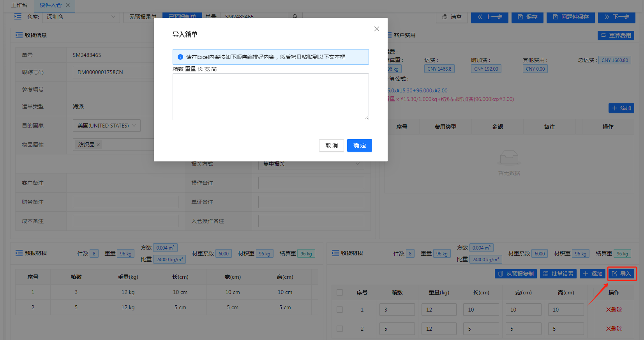644x340 pixels.
Task: Check the row 1 checkbox in 收货材积
Action: click(x=340, y=310)
